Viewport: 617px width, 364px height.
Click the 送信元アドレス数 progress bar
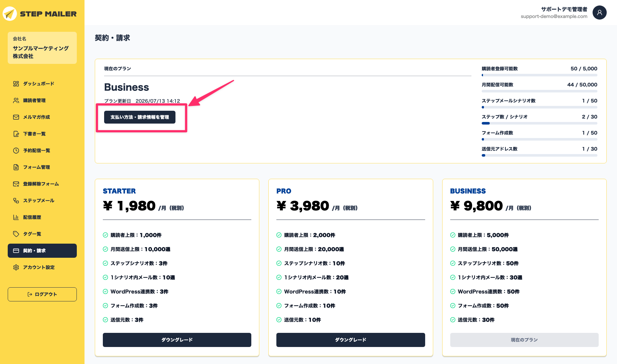click(x=540, y=155)
